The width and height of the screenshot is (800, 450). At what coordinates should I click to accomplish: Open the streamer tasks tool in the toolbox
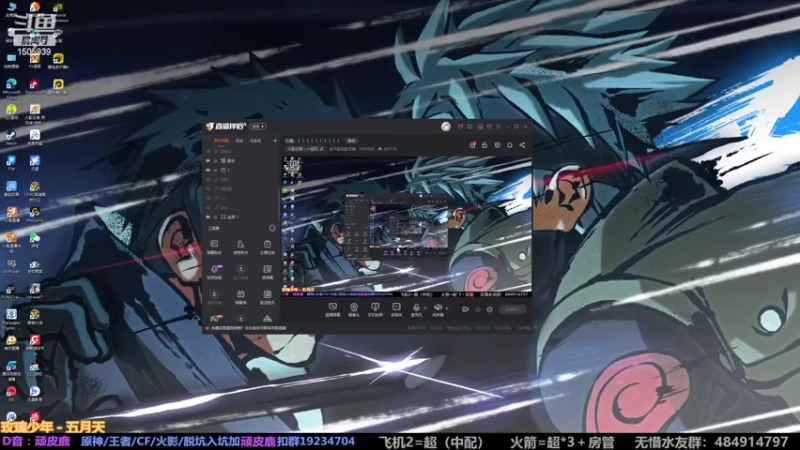click(x=267, y=247)
